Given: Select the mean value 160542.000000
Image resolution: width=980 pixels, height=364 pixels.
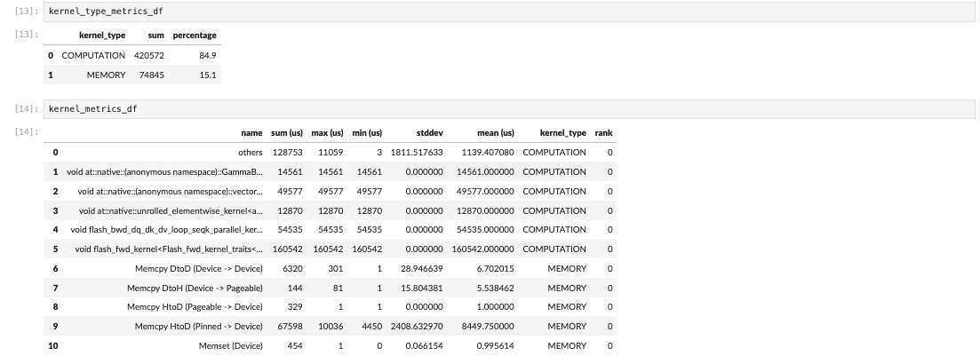Looking at the screenshot, I should click(483, 249).
